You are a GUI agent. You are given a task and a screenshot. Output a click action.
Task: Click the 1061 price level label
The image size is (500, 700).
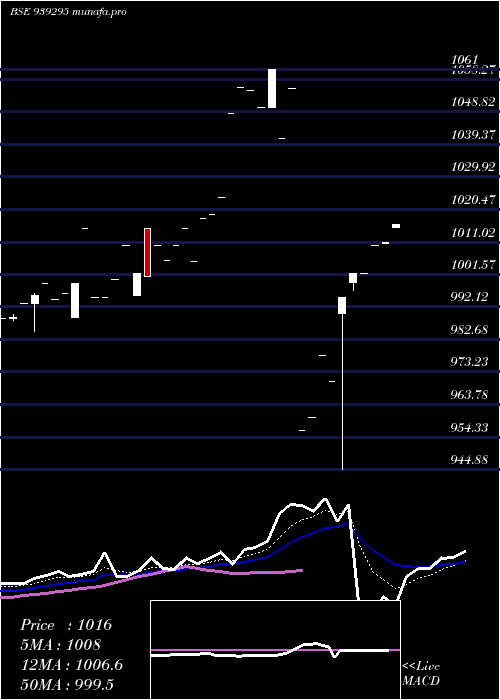coord(465,60)
